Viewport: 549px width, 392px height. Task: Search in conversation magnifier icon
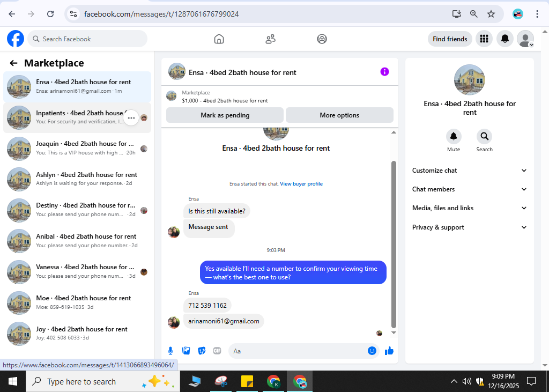pos(484,136)
